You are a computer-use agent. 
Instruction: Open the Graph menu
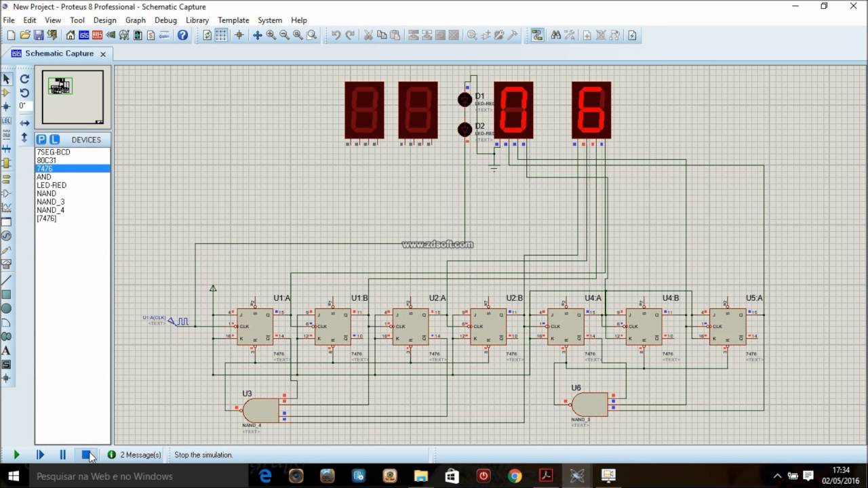tap(136, 20)
